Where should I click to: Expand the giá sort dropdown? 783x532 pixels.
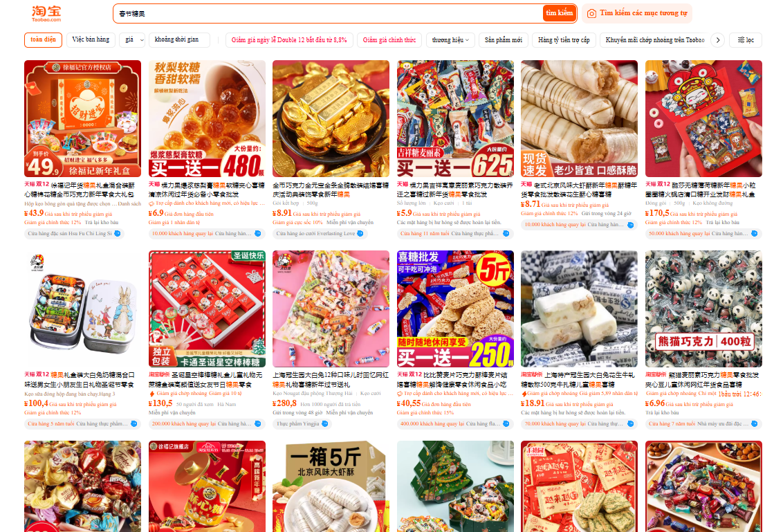tap(132, 40)
